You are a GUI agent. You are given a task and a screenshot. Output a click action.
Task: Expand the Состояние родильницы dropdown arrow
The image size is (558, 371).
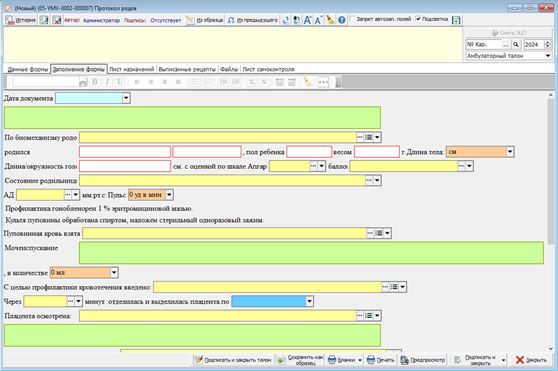(x=377, y=181)
